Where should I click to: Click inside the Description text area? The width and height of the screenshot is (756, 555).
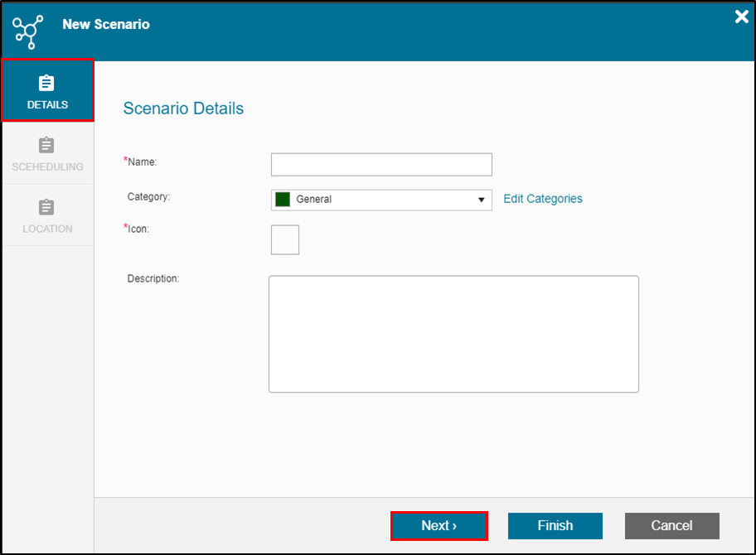tap(453, 334)
